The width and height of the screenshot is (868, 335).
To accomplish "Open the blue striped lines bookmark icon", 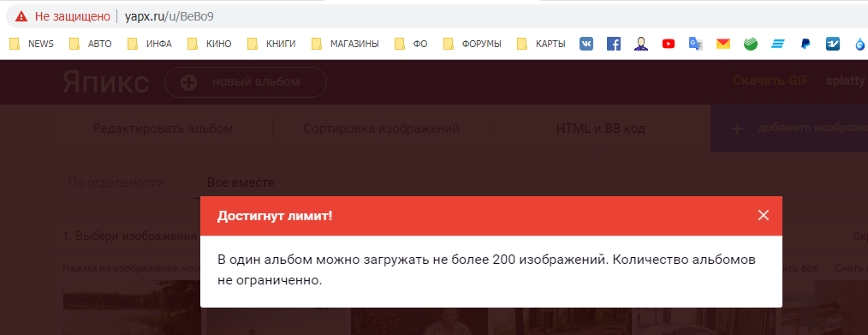I will 778,44.
